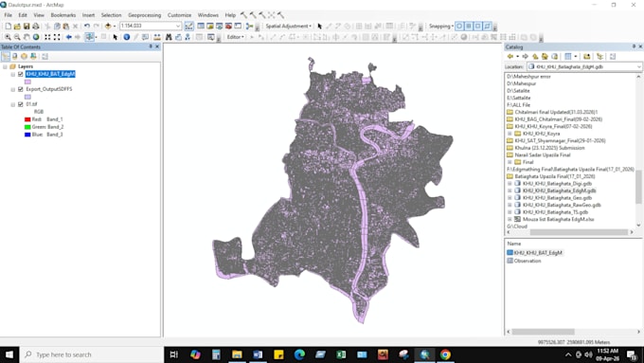Screen dimensions: 644x363
Task: Open the Selection menu
Action: click(x=112, y=15)
